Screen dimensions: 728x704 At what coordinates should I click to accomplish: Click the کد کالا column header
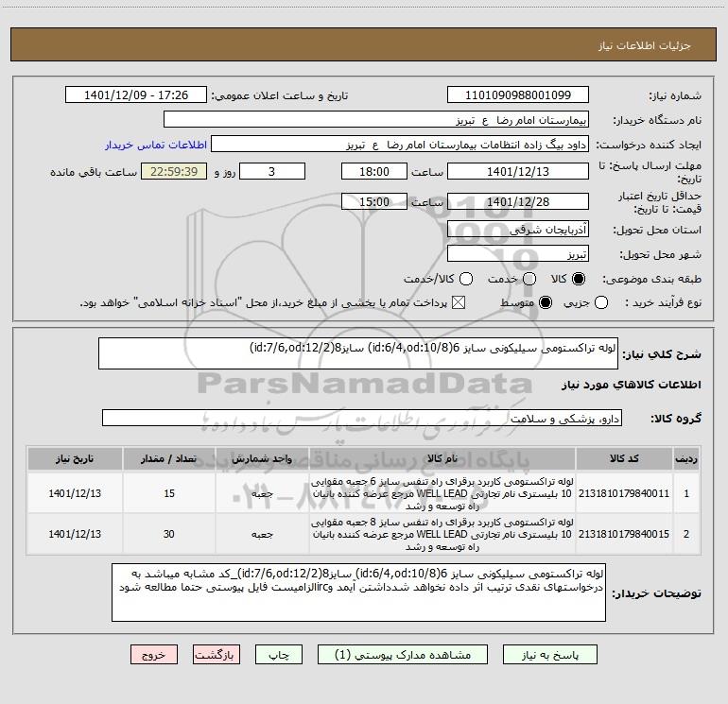(x=624, y=458)
